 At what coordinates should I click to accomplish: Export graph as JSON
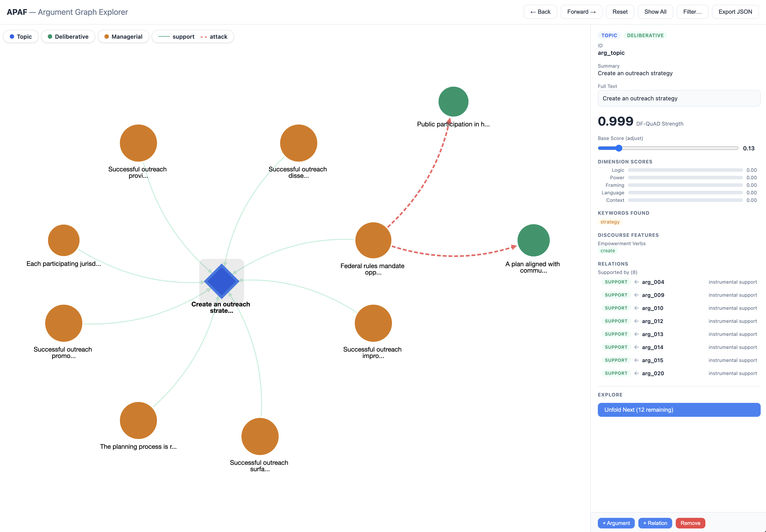735,12
